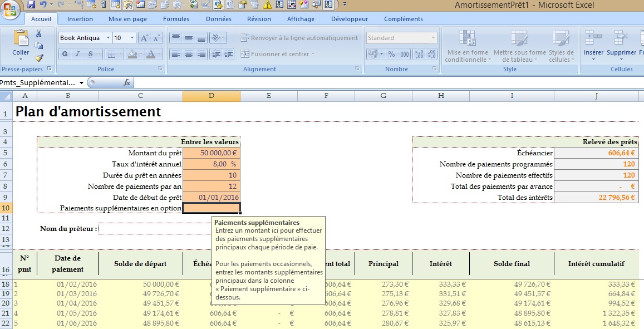Switch to the Formules ribbon tab
Image resolution: width=644 pixels, height=329 pixels.
(176, 18)
